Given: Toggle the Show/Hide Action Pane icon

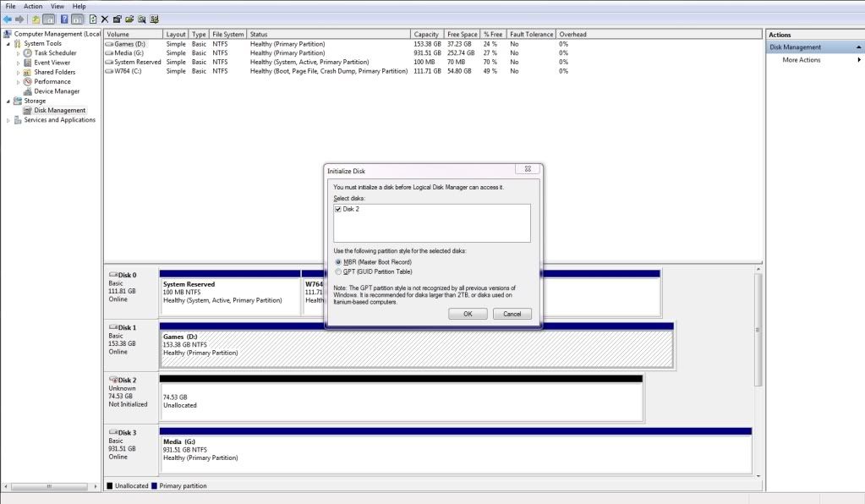Looking at the screenshot, I should [x=77, y=19].
